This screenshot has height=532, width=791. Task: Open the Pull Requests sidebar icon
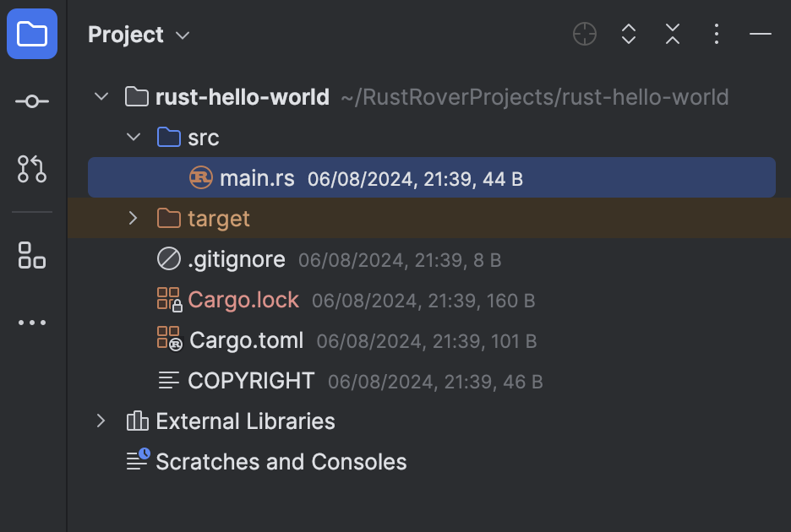pos(31,169)
